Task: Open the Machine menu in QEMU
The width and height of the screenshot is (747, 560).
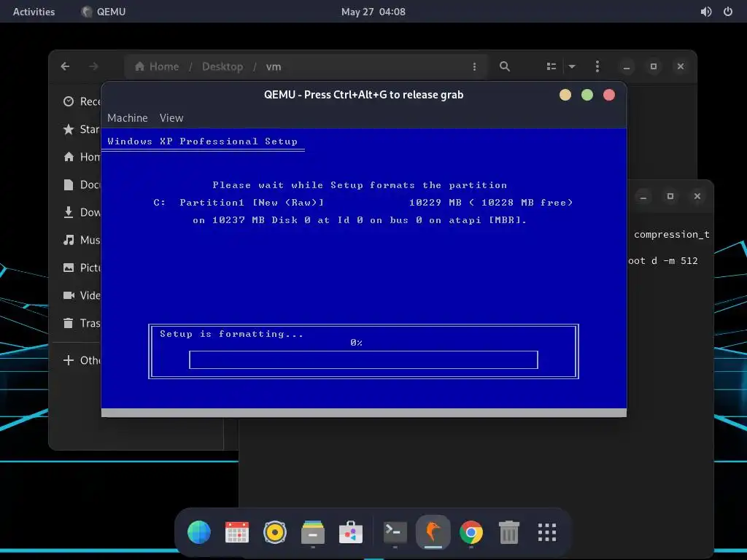Action: click(127, 117)
